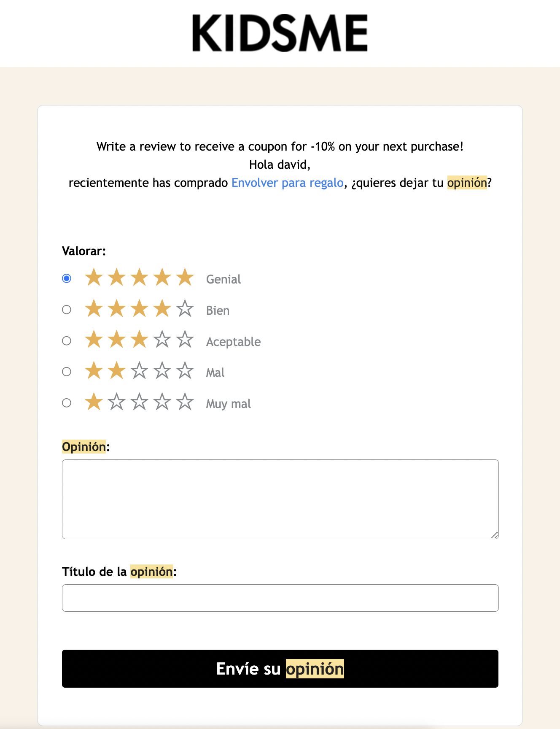
Task: Submit with Envíe su opinión button
Action: coord(280,669)
